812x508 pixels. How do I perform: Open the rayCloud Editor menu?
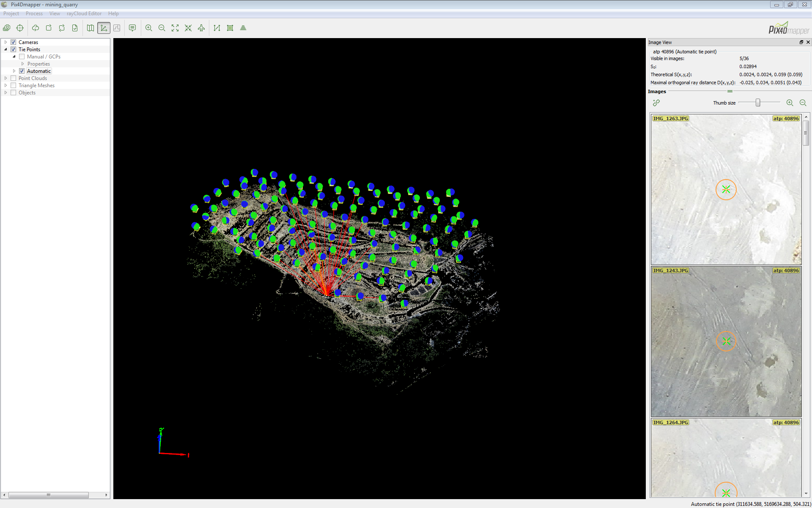click(84, 14)
